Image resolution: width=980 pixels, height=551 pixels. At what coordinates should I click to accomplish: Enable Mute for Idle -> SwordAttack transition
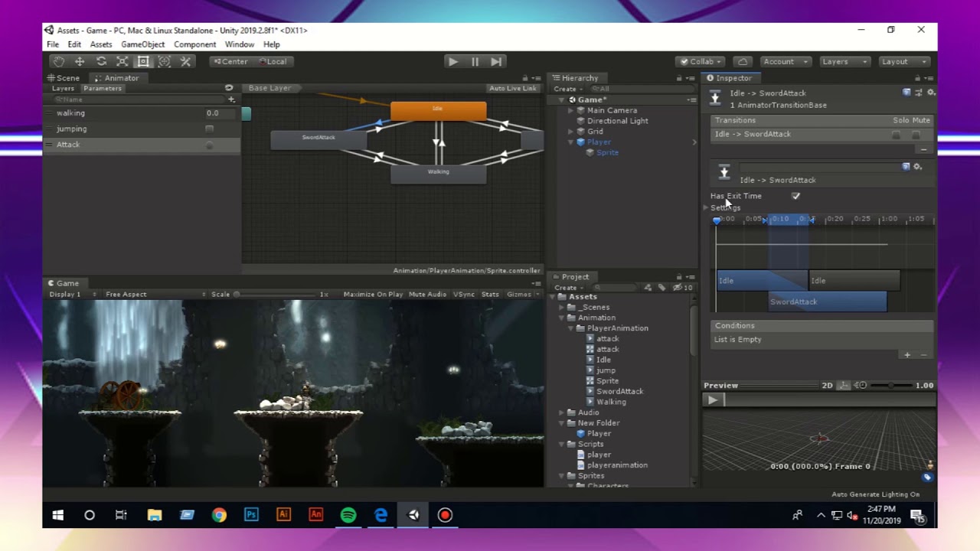pyautogui.click(x=916, y=135)
